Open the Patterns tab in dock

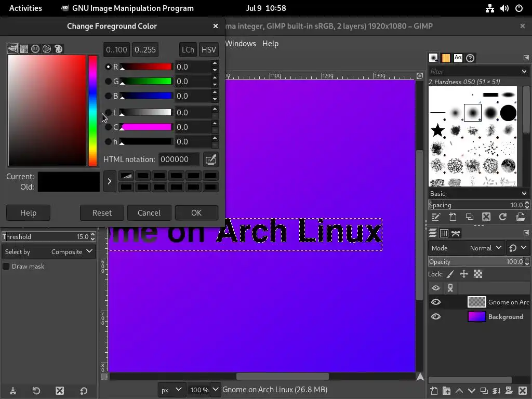445,58
